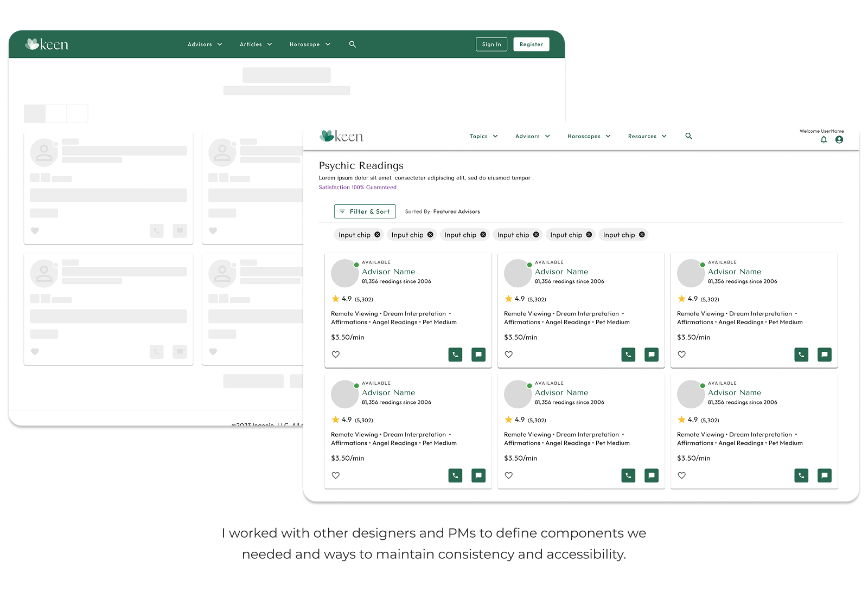Click avatar in bottom-row first advisor card

tap(344, 394)
